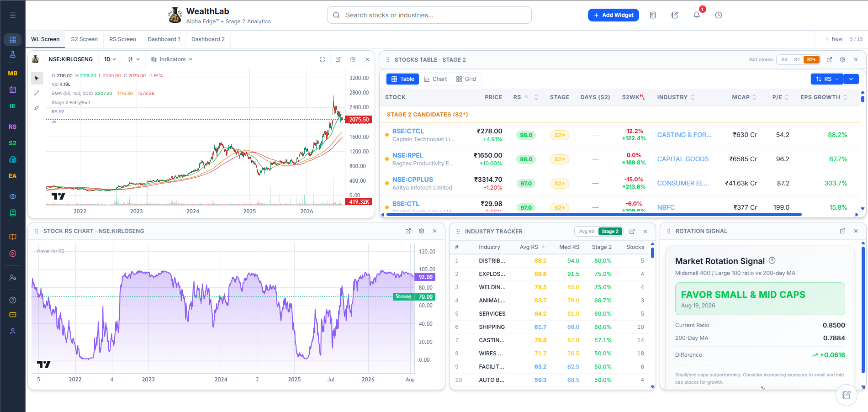Open the help question mark in the sidebar

pyautogui.click(x=13, y=300)
